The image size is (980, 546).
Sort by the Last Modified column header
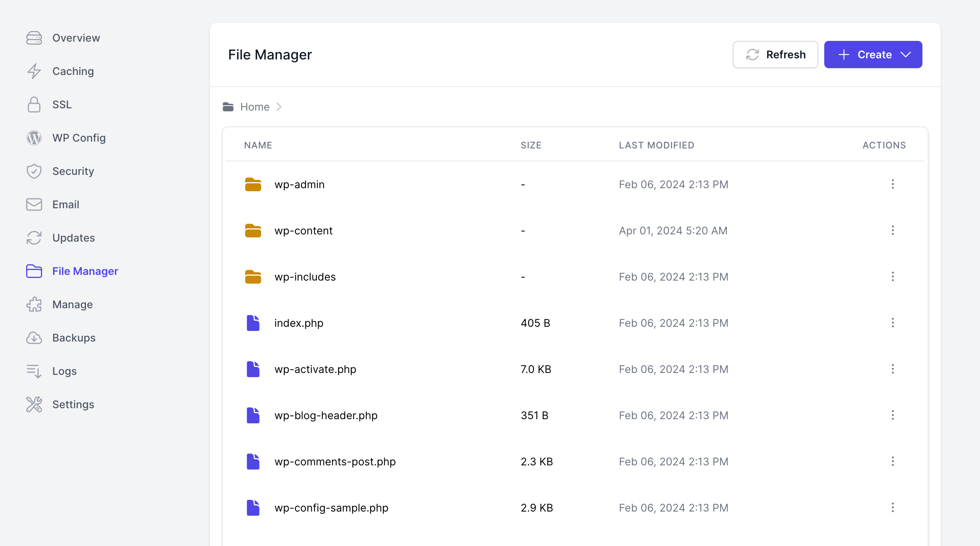click(656, 145)
